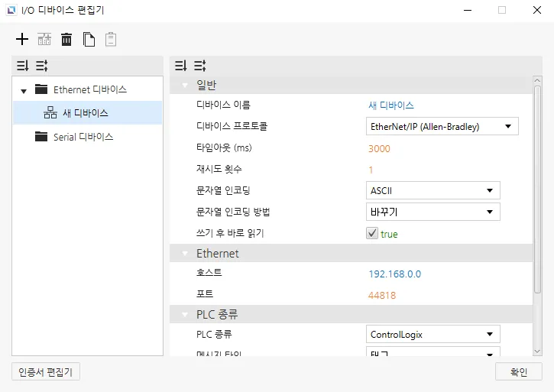Image resolution: width=554 pixels, height=392 pixels.
Task: Open the 디바이스 프로토콜 dropdown
Action: (442, 126)
